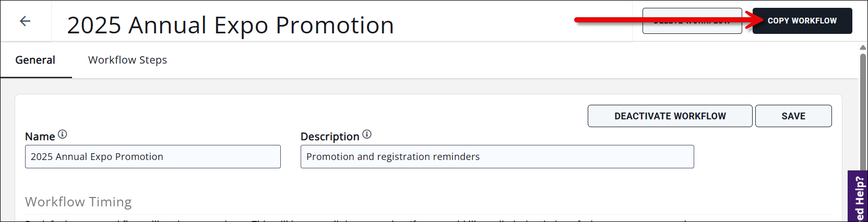Click the vertical scrollbar thumb

(x=863, y=109)
